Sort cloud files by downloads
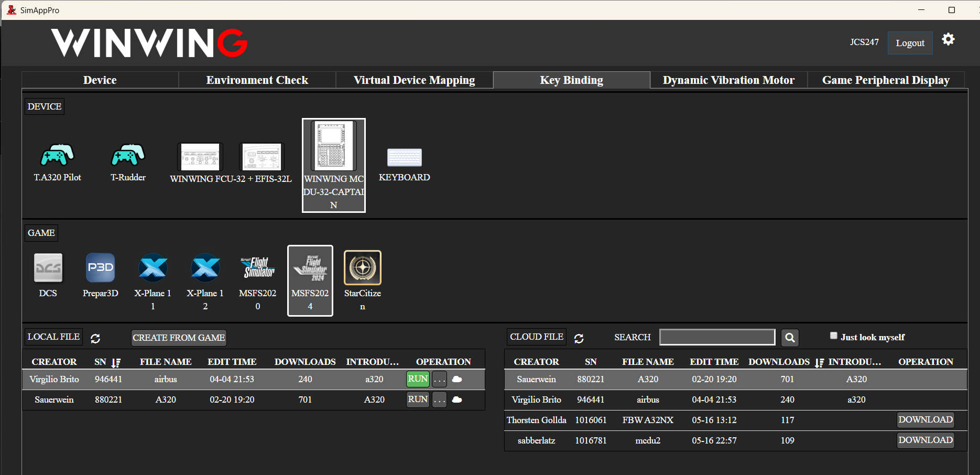The width and height of the screenshot is (980, 475). (x=820, y=362)
